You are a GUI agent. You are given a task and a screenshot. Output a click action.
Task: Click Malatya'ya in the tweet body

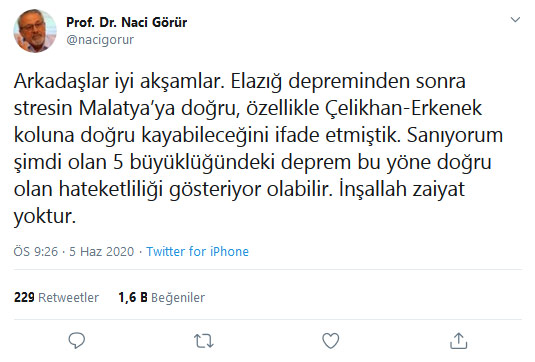[127, 109]
